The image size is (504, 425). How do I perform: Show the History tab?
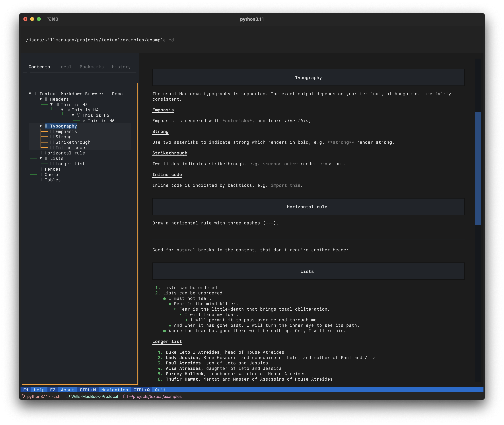[x=121, y=67]
